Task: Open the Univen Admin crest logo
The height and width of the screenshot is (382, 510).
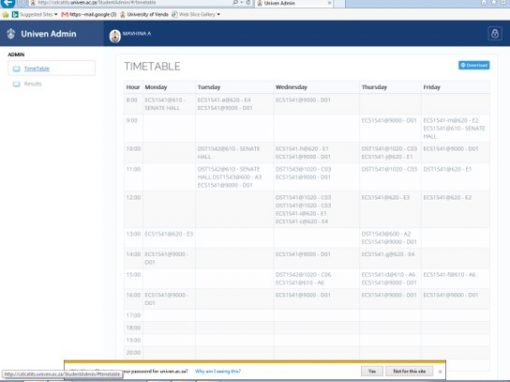Action: coord(11,34)
